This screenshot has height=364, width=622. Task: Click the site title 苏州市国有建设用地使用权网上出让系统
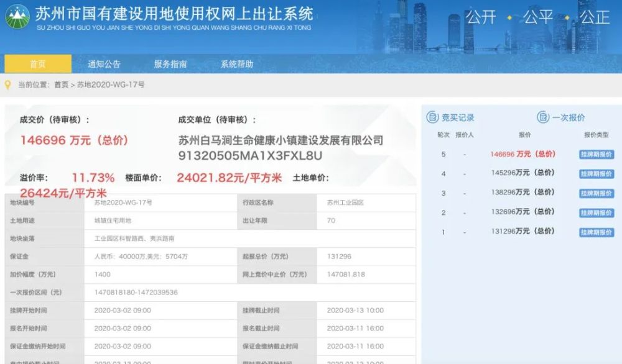pyautogui.click(x=175, y=14)
